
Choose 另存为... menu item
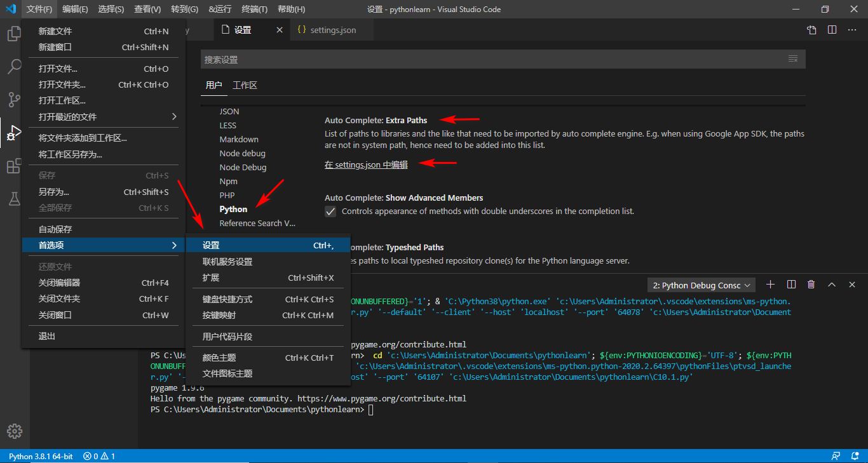coord(103,192)
